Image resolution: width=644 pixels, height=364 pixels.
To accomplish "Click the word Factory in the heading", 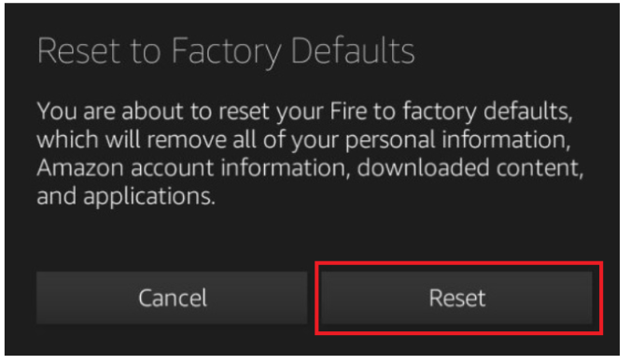I will (226, 52).
